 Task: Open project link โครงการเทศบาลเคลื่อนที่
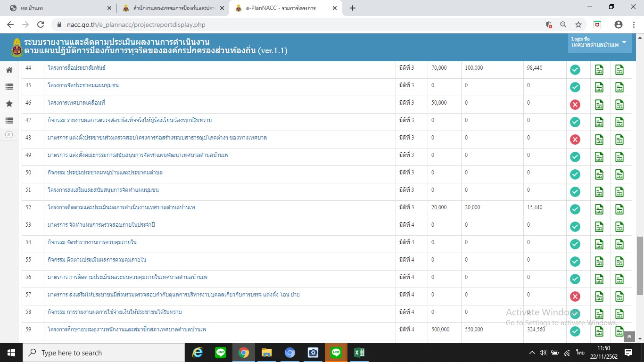click(76, 103)
